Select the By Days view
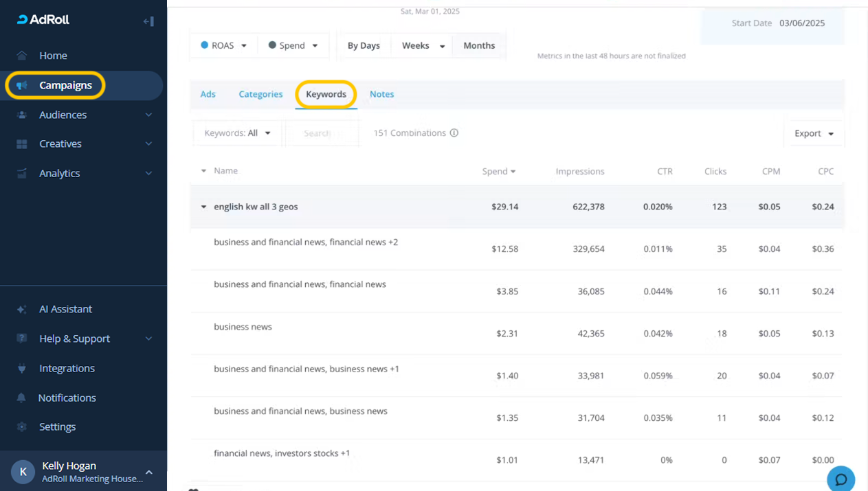 click(x=364, y=46)
